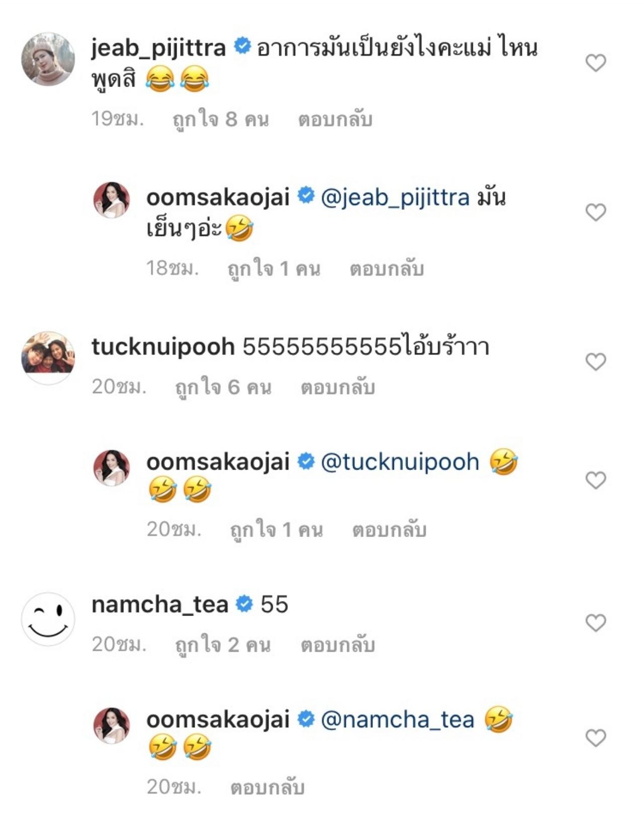This screenshot has width=644, height=840.
Task: Open the @namcha_tea mention link
Action: tap(397, 720)
